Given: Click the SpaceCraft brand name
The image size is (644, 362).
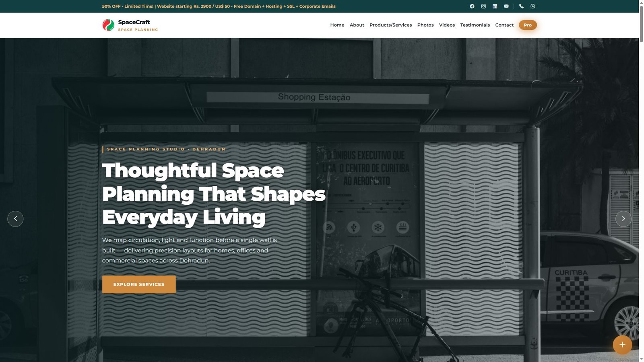Looking at the screenshot, I should tap(134, 22).
